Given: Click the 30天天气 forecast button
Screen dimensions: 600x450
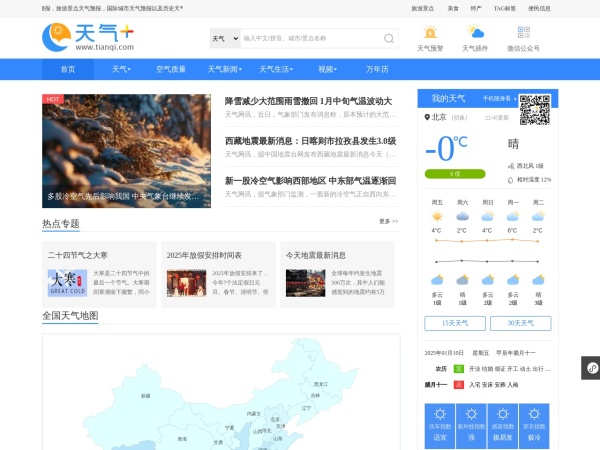Looking at the screenshot, I should [x=526, y=323].
